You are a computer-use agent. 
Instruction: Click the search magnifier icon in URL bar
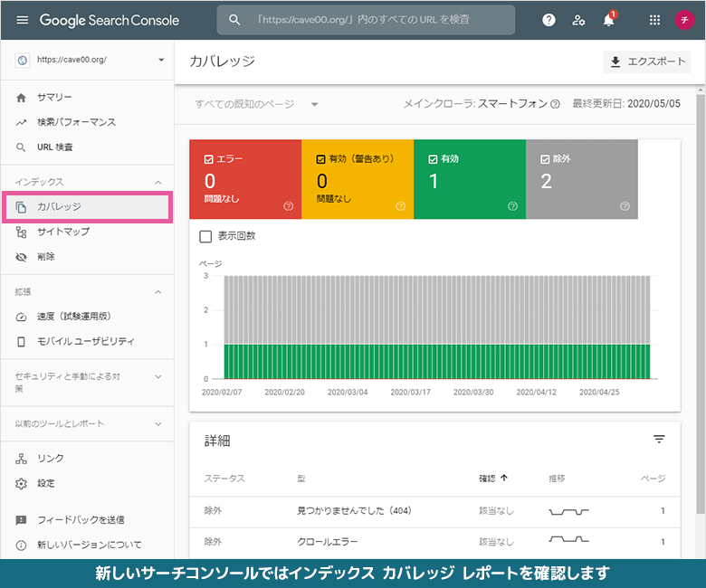(234, 20)
